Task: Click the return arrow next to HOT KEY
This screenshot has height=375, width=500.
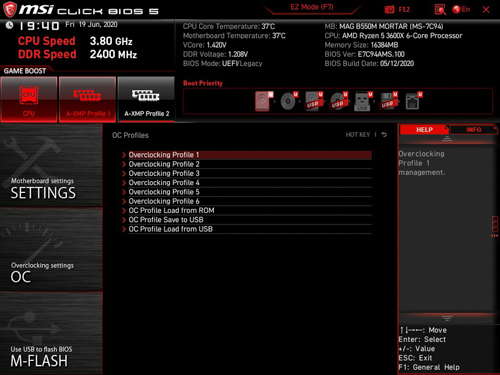Action: click(x=384, y=135)
